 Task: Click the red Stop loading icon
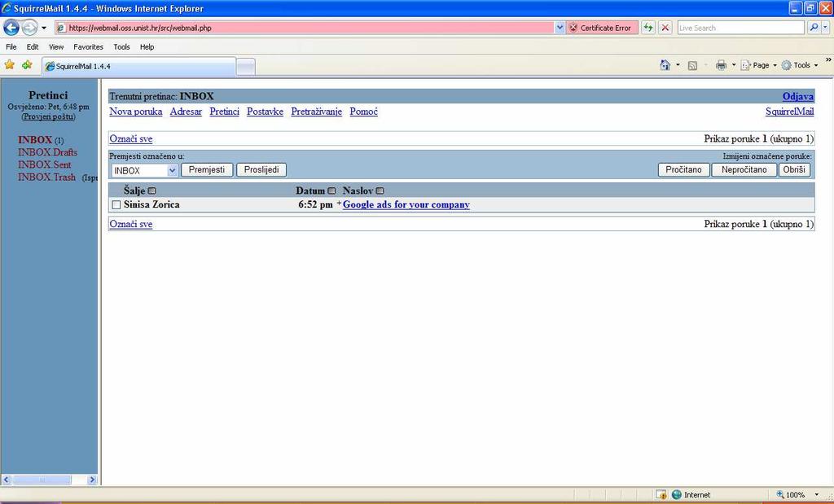click(x=665, y=28)
